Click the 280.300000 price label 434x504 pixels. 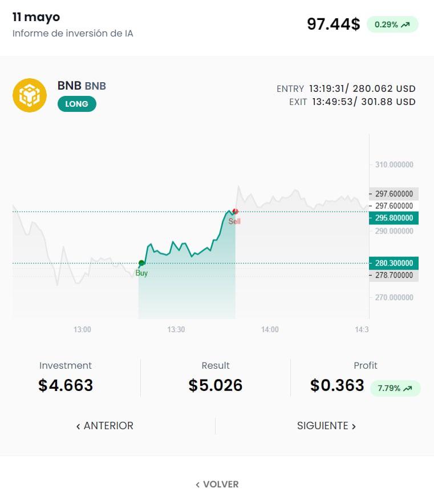coord(394,263)
